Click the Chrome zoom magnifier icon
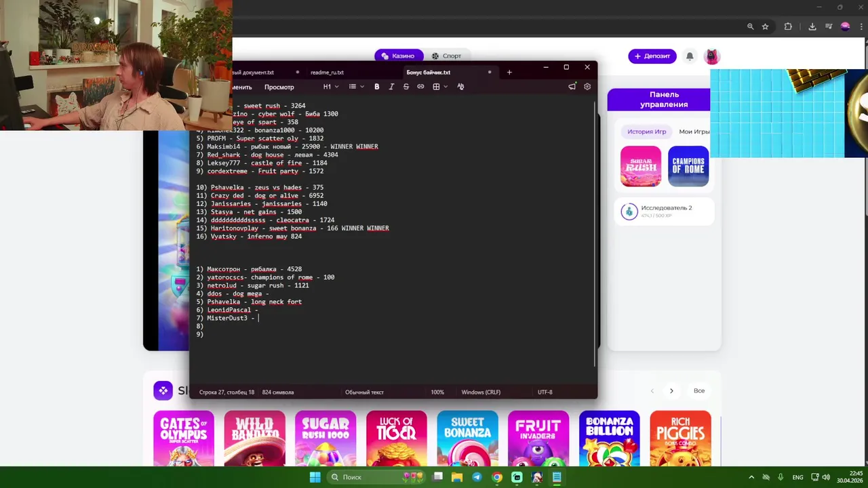This screenshot has height=488, width=868. (x=750, y=26)
